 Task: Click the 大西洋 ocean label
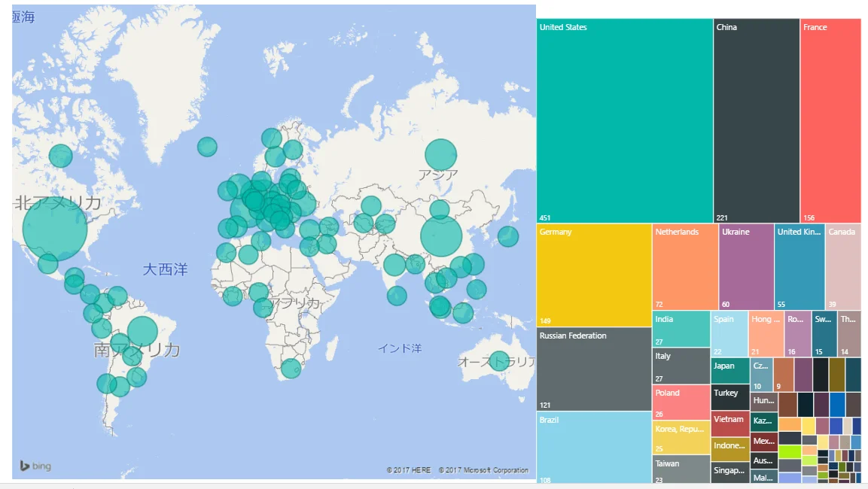pos(165,269)
